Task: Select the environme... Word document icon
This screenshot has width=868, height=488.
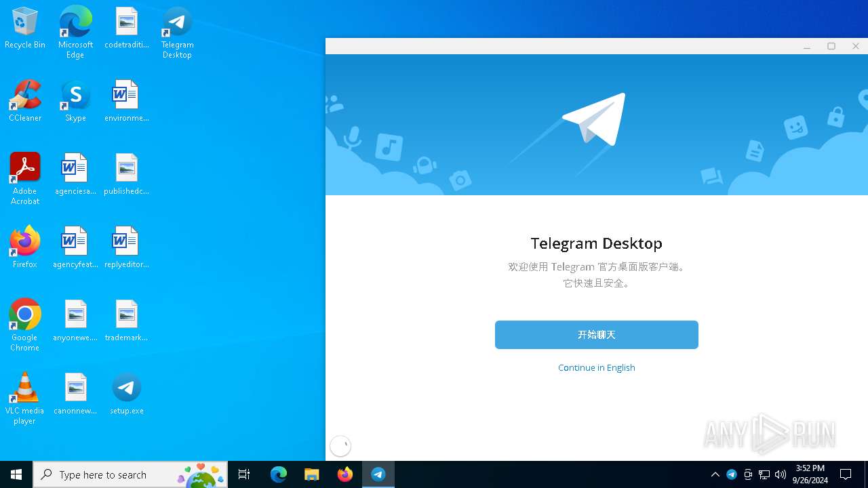Action: tap(127, 102)
